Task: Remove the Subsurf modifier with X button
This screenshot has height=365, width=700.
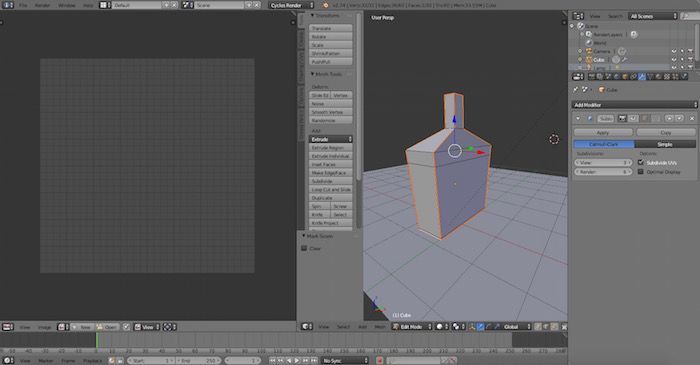Action: (692, 118)
